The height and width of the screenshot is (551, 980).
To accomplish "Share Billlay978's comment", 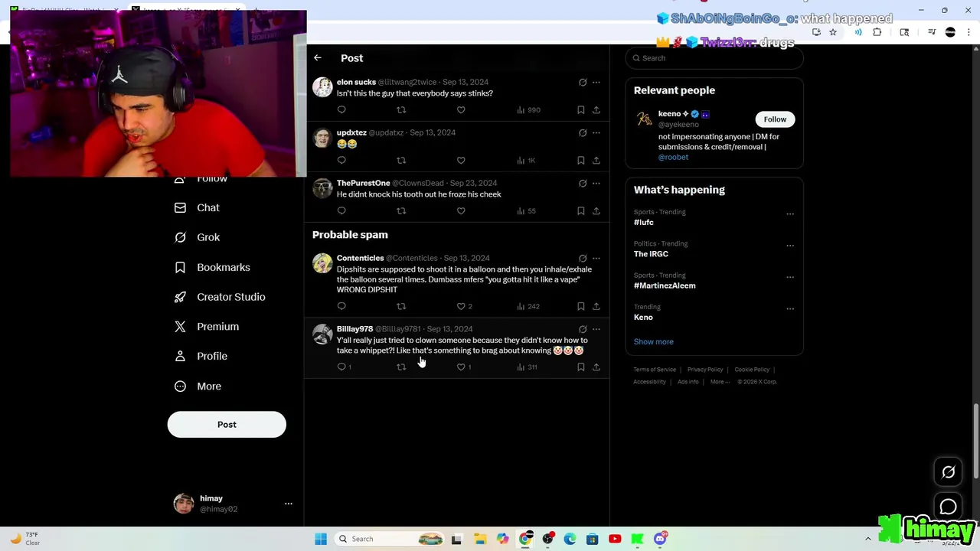I will 596,367.
